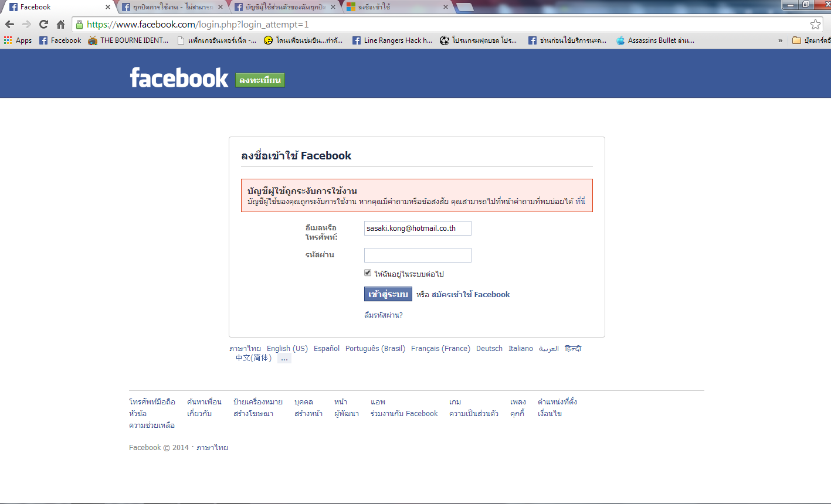Open the browser home page icon

point(60,25)
